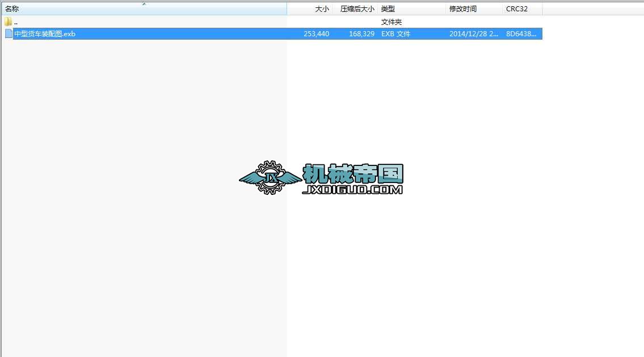Click the sort arrow above 名称 column
Viewport: 644px width, 357px height.
(x=144, y=4)
